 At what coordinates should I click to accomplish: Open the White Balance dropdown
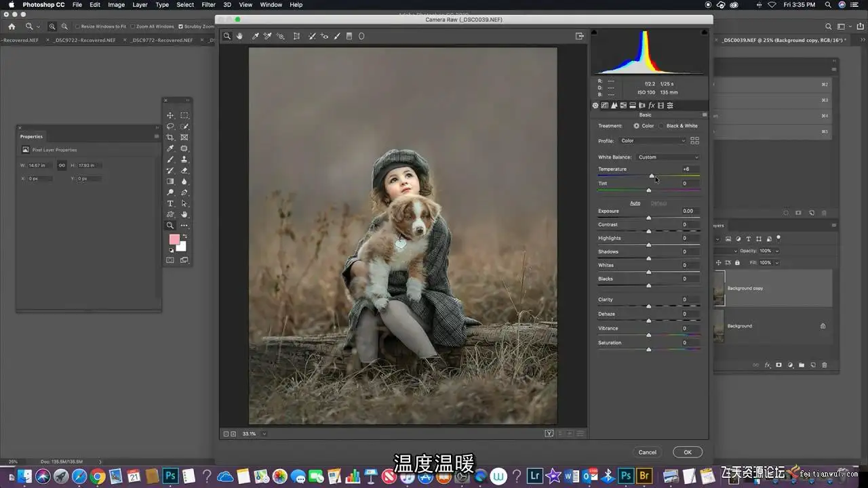[667, 157]
